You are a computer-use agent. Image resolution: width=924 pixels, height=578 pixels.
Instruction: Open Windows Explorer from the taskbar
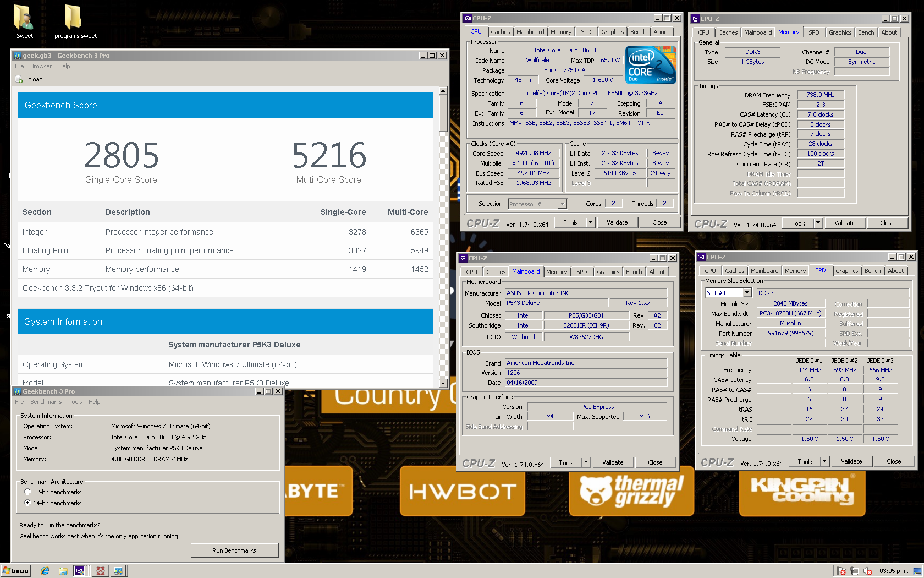[x=63, y=571]
